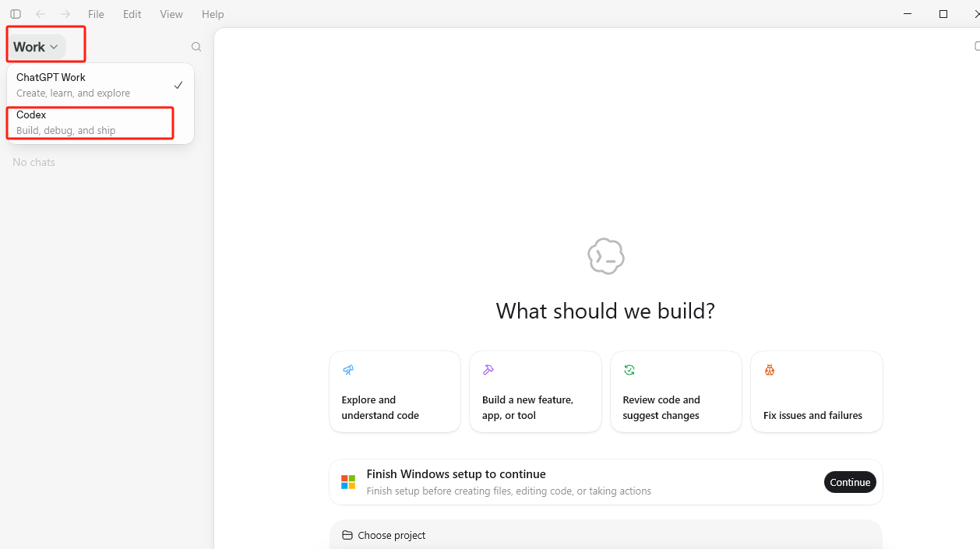Click the 'Build, debug, and ship' subtitle
The height and width of the screenshot is (549, 980).
(66, 130)
